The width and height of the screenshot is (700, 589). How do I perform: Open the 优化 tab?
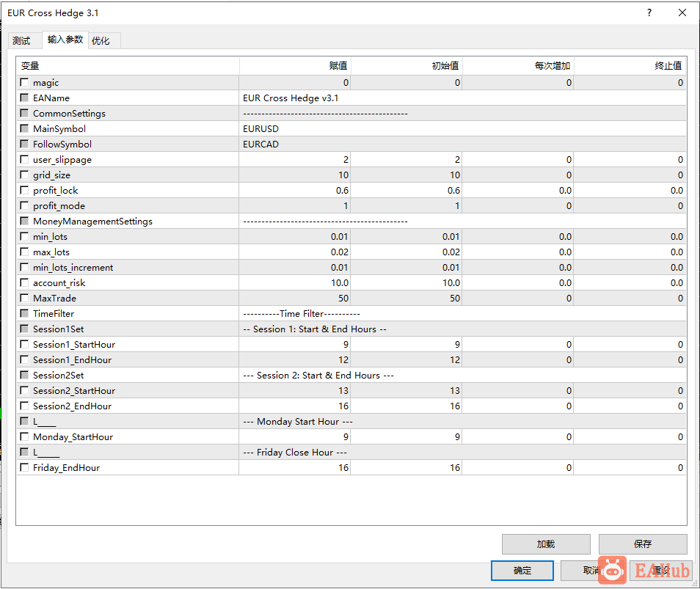(x=101, y=40)
